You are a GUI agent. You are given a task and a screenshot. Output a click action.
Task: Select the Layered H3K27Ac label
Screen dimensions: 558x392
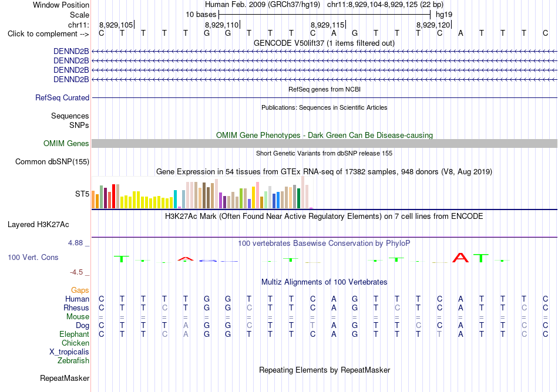(x=38, y=225)
